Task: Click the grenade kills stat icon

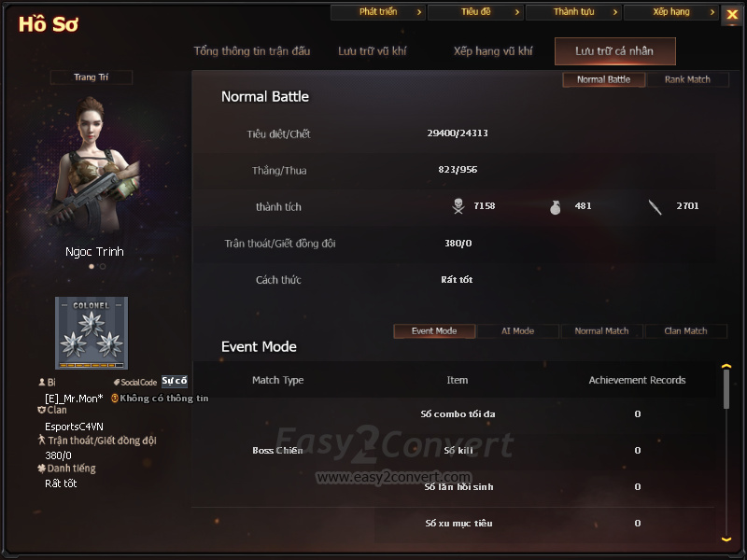Action: point(555,207)
